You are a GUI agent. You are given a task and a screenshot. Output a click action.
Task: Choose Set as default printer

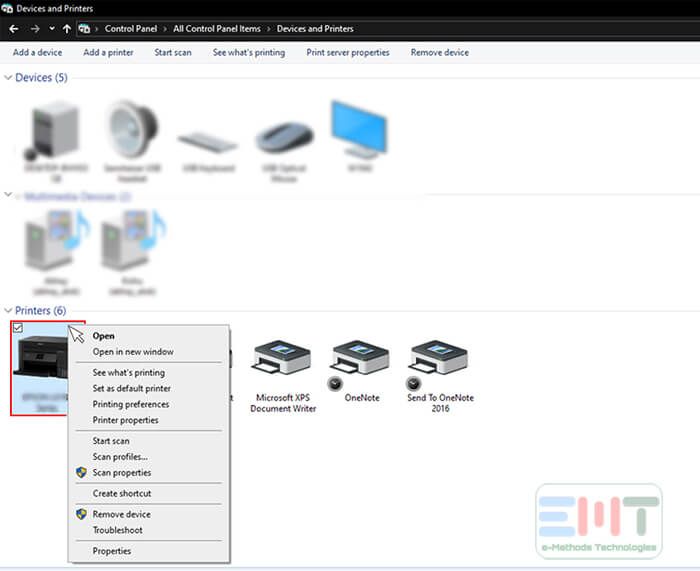coord(131,388)
